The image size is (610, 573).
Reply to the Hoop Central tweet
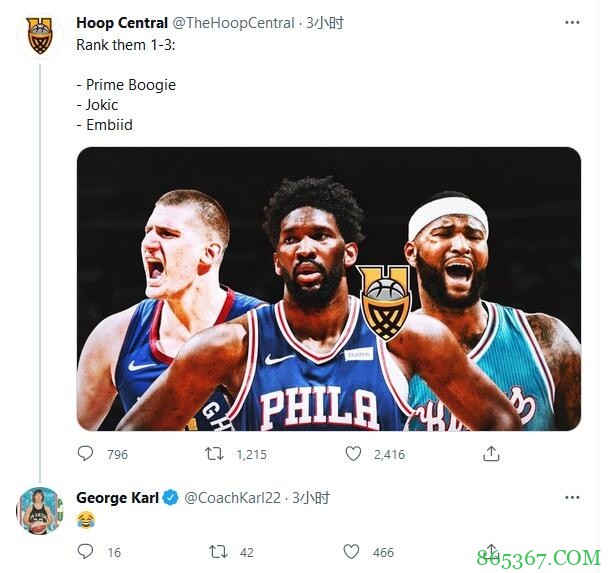(x=86, y=454)
